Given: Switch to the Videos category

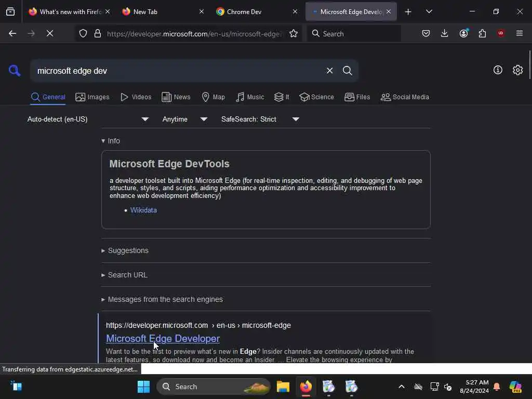Looking at the screenshot, I should click(136, 97).
